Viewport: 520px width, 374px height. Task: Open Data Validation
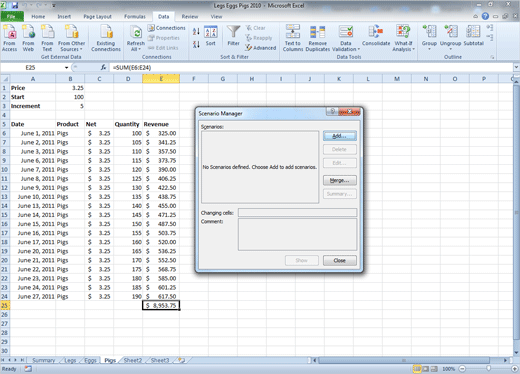coord(346,38)
